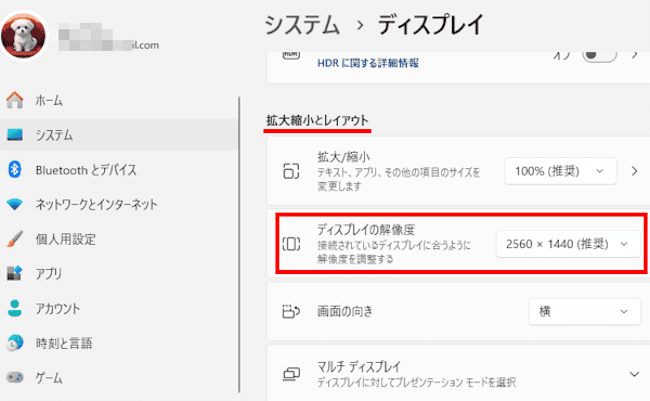Open the 100% (推奨) scale dropdown
Viewport: 650px width, 401px height.
click(560, 171)
